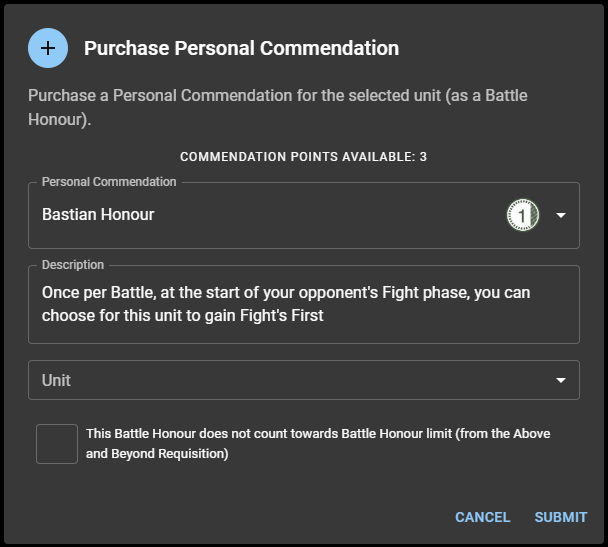Image resolution: width=608 pixels, height=547 pixels.
Task: Click the 'Once per Battle' description line
Action: pos(286,293)
